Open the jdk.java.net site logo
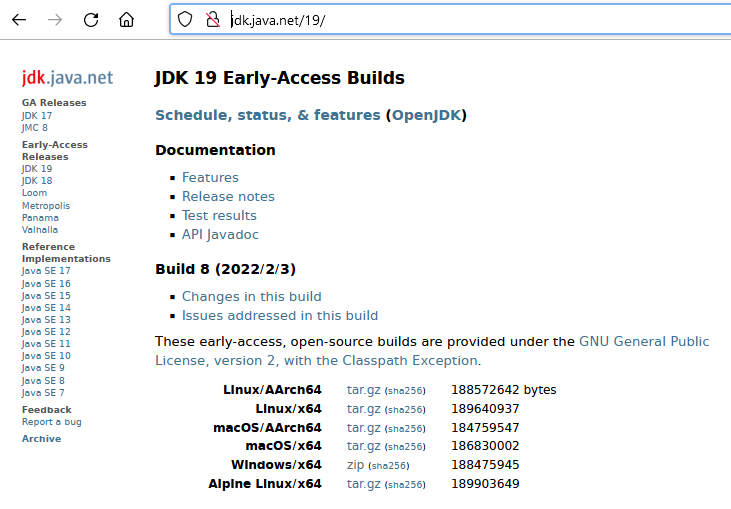Viewport: 731px width, 509px height. tap(67, 77)
